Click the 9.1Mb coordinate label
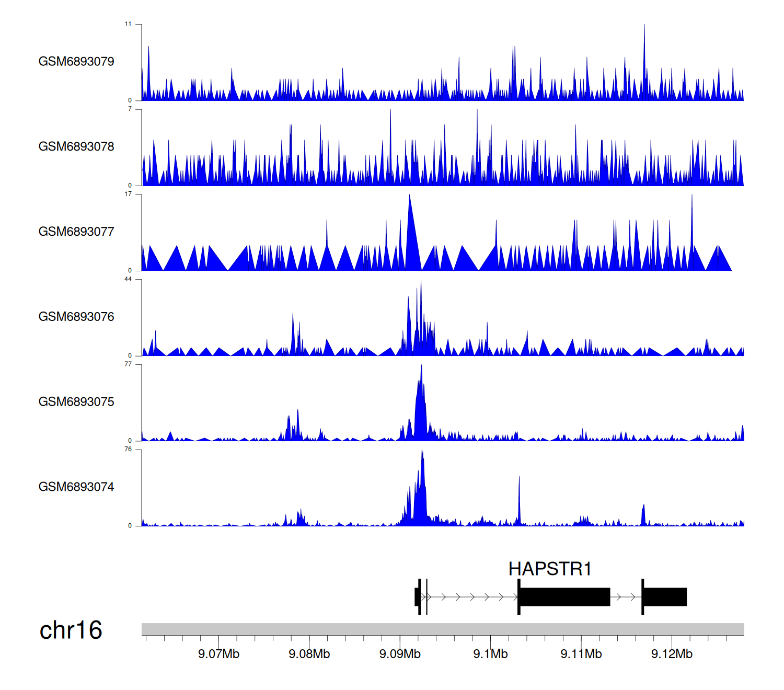Image resolution: width=784 pixels, height=690 pixels. (x=490, y=654)
